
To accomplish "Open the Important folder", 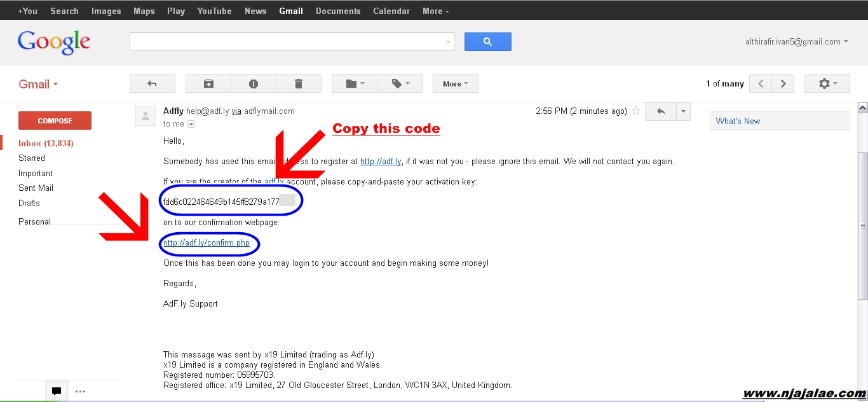I will pos(36,174).
